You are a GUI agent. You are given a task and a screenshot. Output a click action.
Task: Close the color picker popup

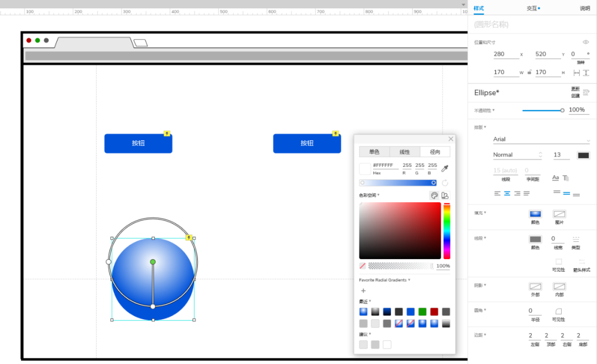(451, 139)
